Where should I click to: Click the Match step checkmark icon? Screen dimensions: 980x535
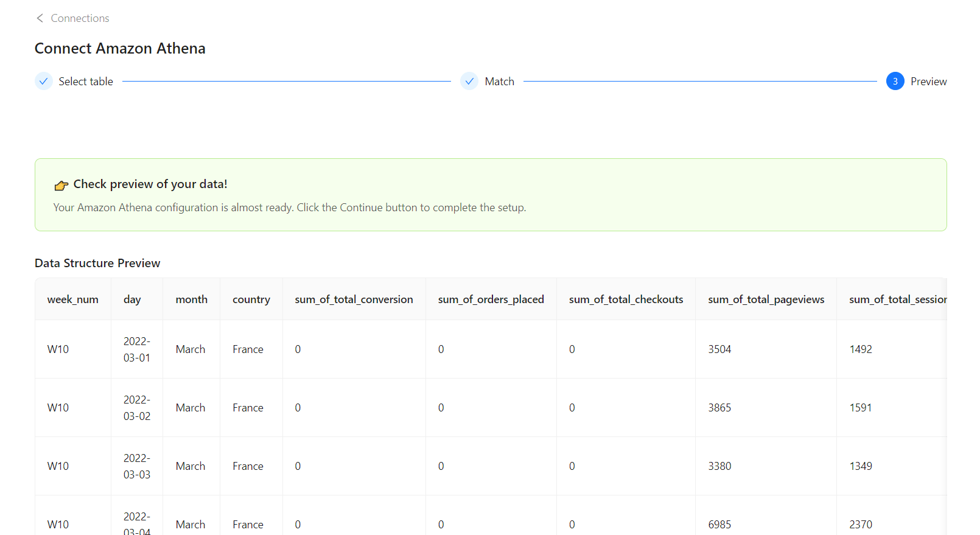pyautogui.click(x=469, y=81)
